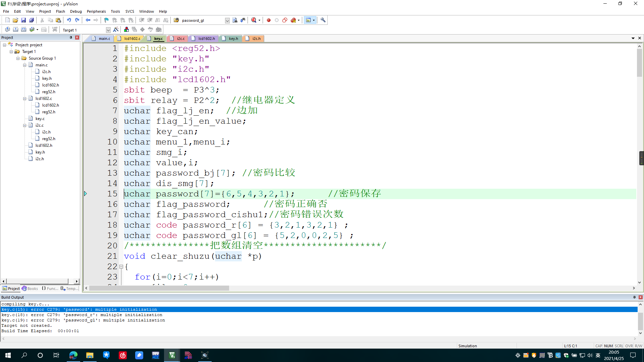Open Windows Start menu
The image size is (644, 362).
[x=8, y=355]
